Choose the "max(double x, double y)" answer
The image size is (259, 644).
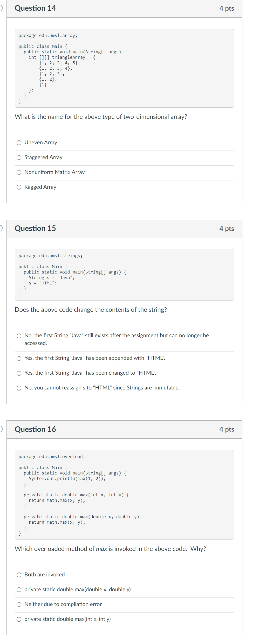(x=19, y=590)
